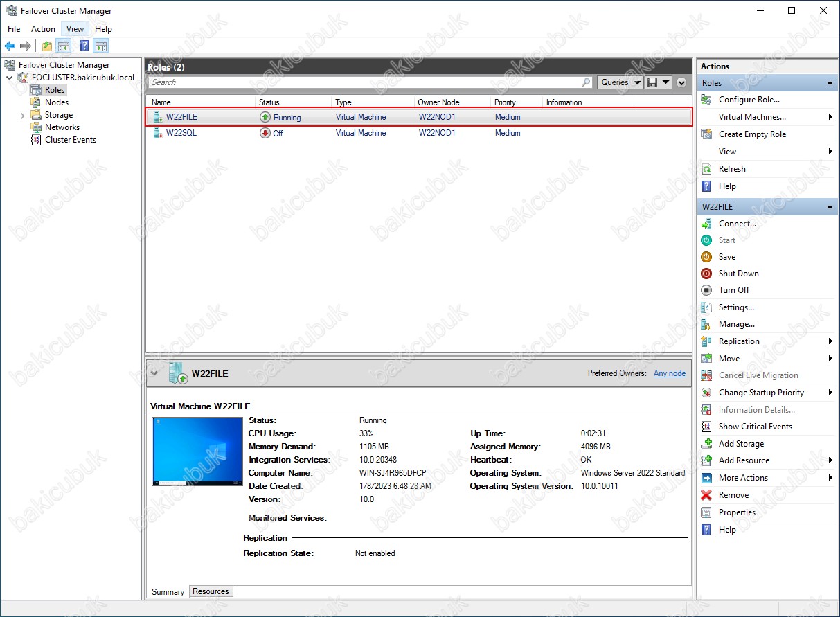Select Networks in the console tree
The width and height of the screenshot is (840, 617).
(x=62, y=127)
